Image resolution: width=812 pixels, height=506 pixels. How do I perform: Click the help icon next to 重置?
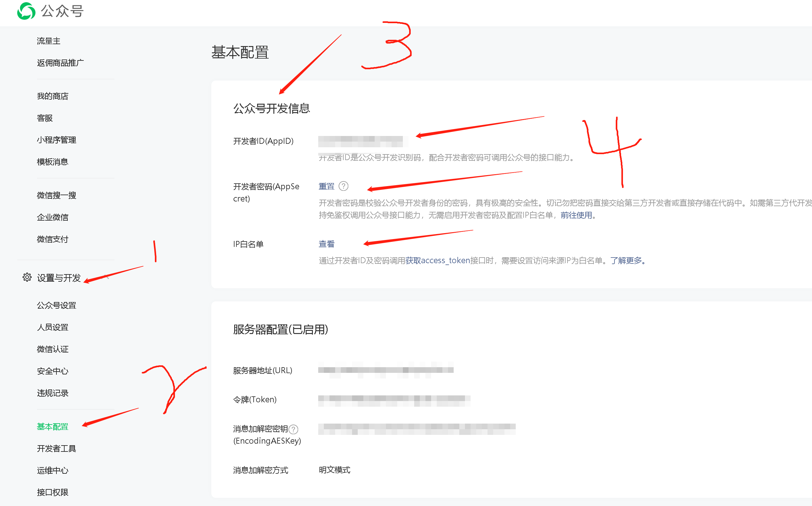[x=344, y=186]
